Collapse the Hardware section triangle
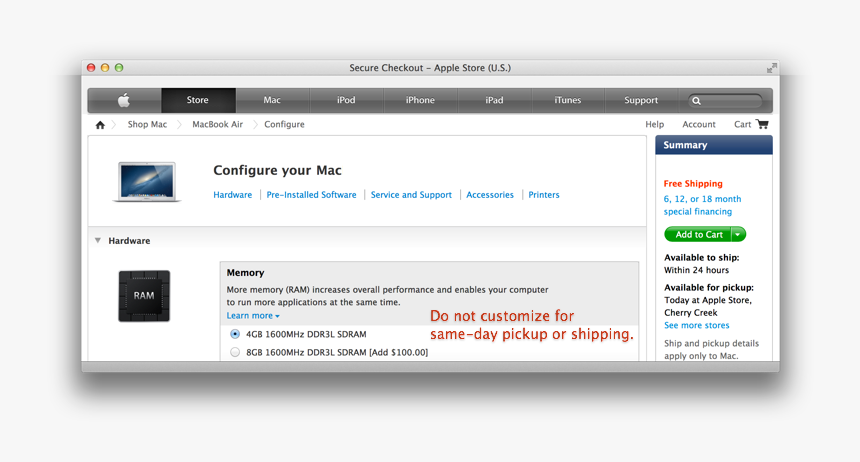The image size is (860, 462). (x=98, y=240)
